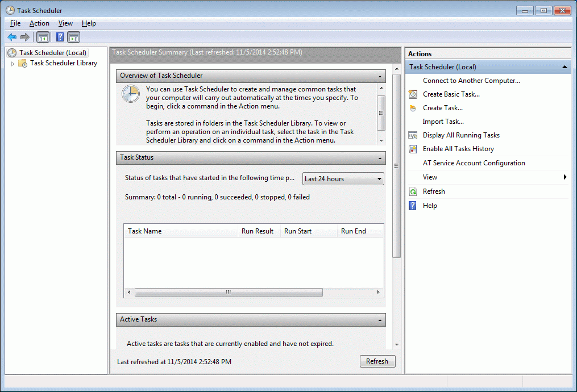This screenshot has width=577, height=392.
Task: Click the Refresh icon in Actions pane
Action: [414, 191]
